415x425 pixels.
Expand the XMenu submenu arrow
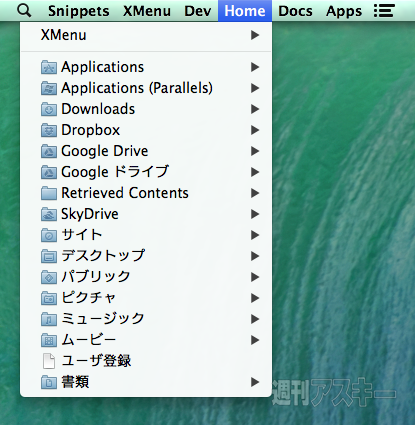(255, 35)
